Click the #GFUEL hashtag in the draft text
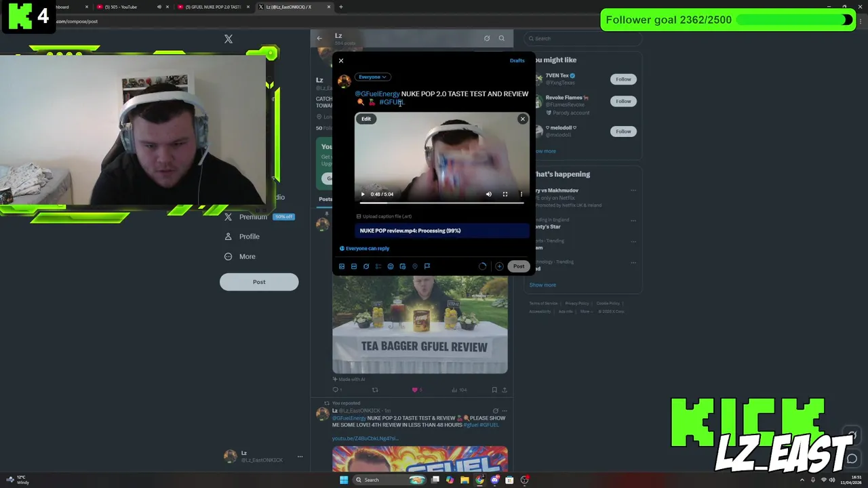This screenshot has width=868, height=488. 392,102
